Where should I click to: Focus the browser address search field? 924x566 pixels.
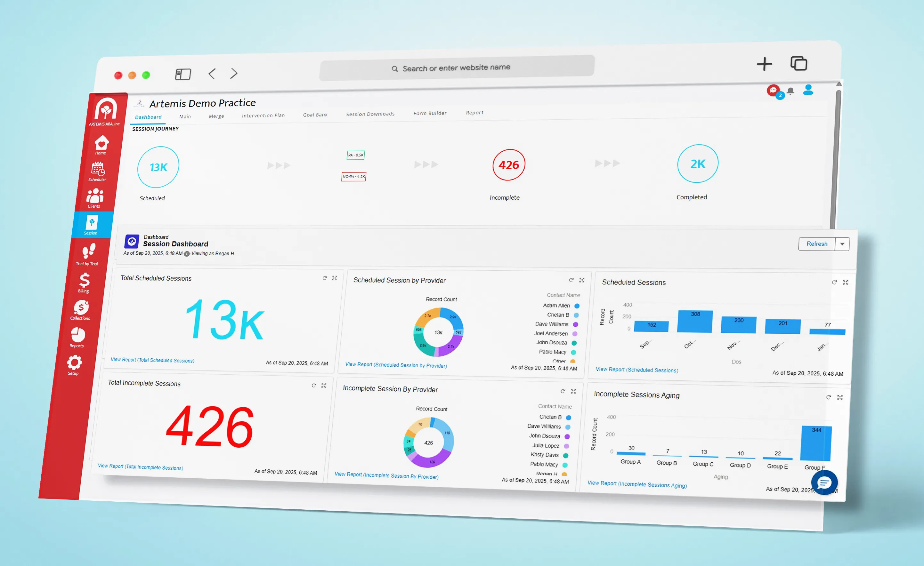click(457, 68)
